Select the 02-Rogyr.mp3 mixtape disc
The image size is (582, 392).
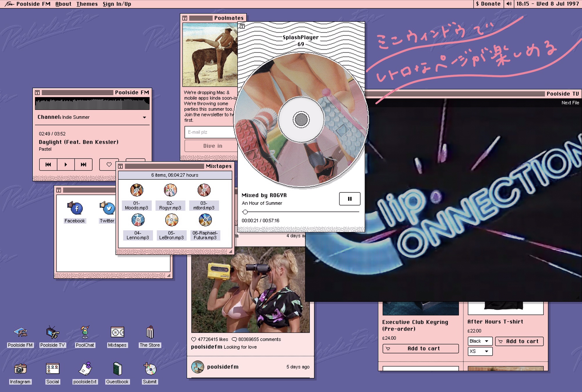point(170,190)
